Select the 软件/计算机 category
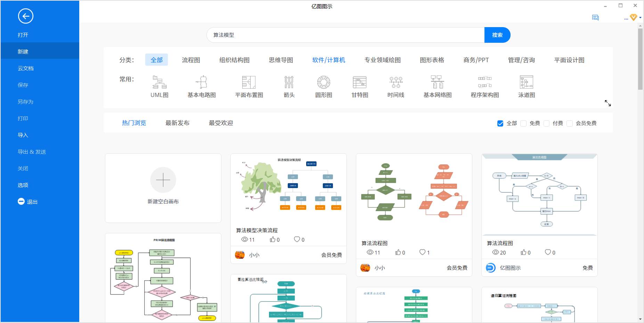 (x=328, y=60)
